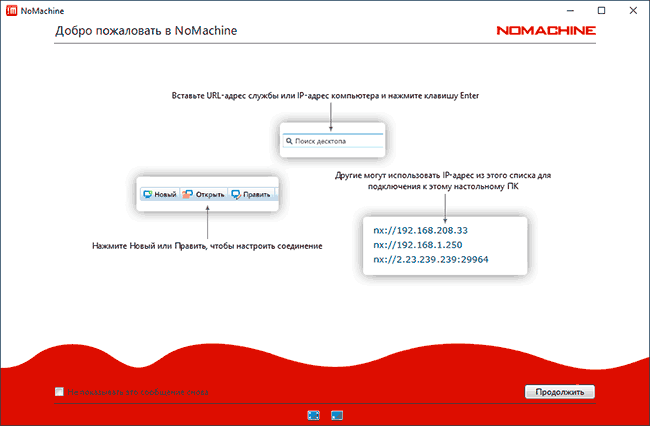Maximize the NoMachine window

pyautogui.click(x=601, y=10)
